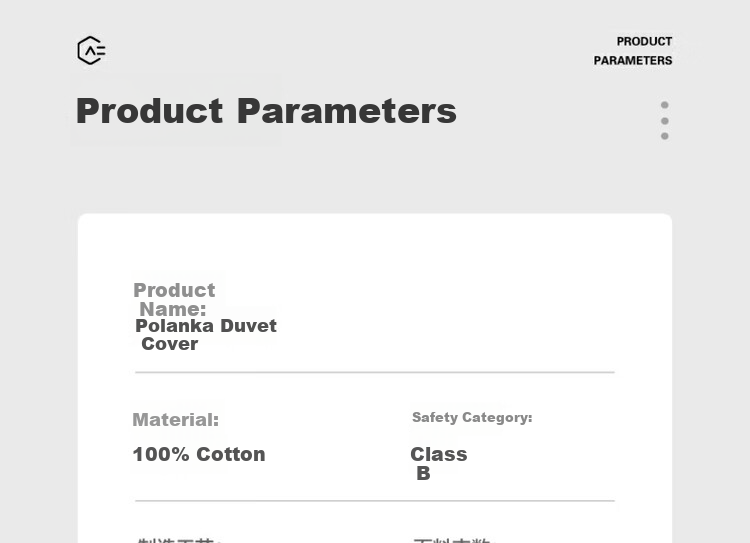The width and height of the screenshot is (750, 543).
Task: Click the cut-off label at bottom right
Action: 452,540
